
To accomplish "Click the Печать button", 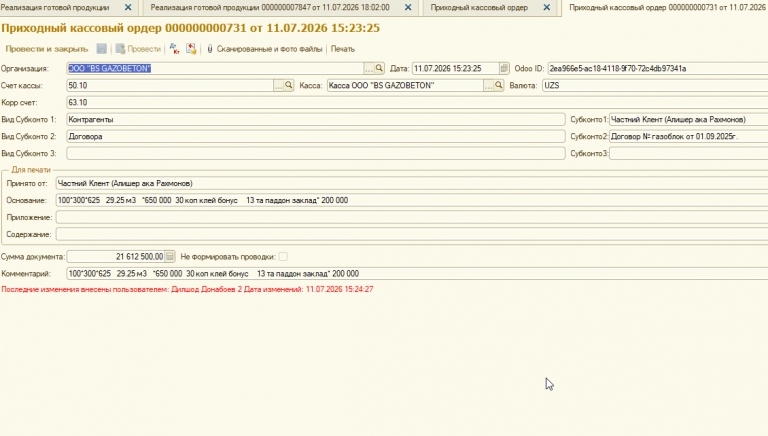I will (342, 49).
